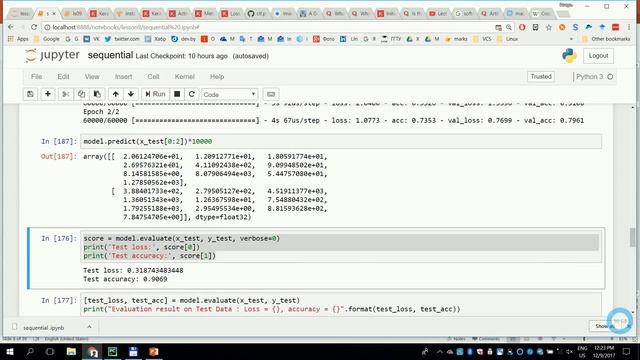The image size is (640, 360).
Task: Cut selected cells with the scissors icon
Action: (x=65, y=94)
